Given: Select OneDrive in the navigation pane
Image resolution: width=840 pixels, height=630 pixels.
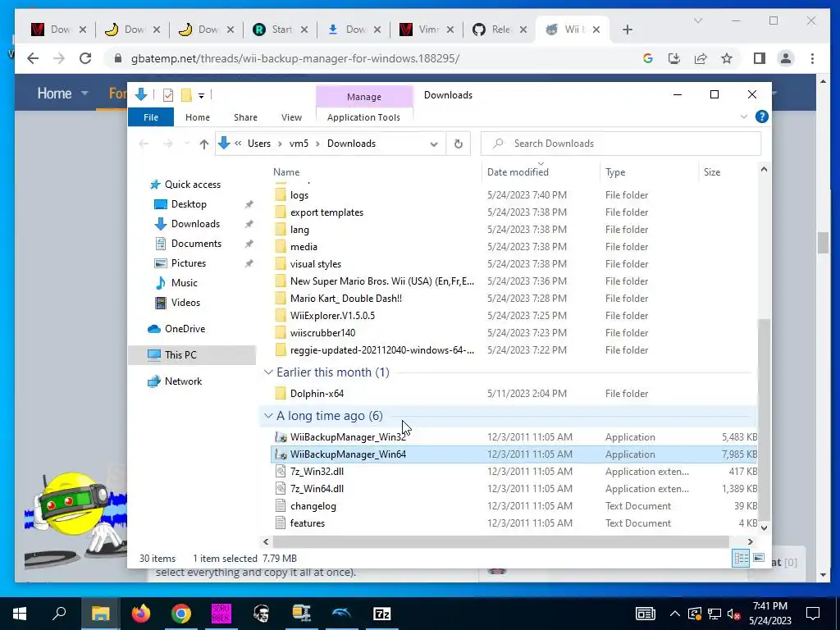Looking at the screenshot, I should (x=185, y=328).
